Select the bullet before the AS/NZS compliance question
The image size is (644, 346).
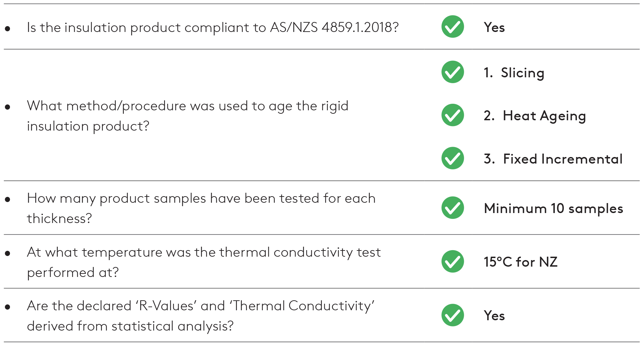8,29
